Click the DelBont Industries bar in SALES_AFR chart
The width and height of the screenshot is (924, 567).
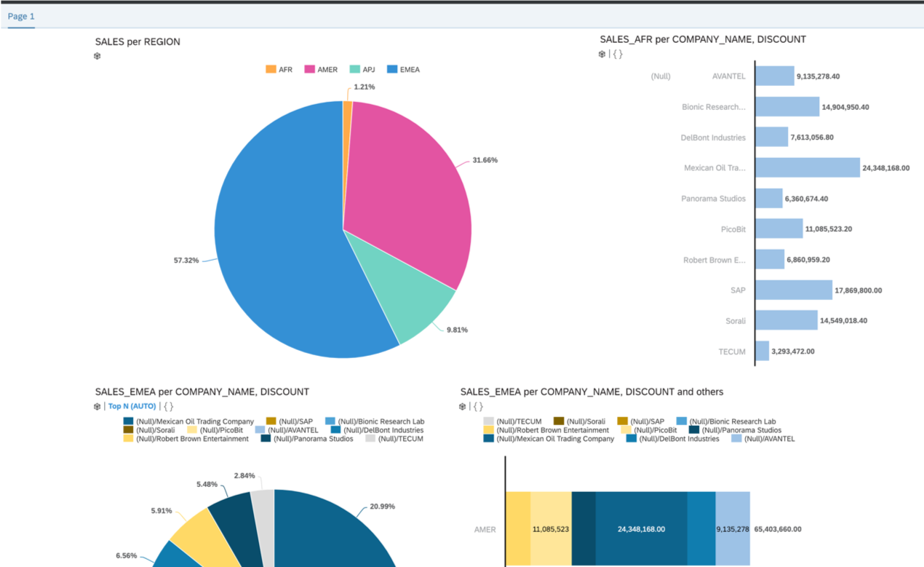[772, 137]
